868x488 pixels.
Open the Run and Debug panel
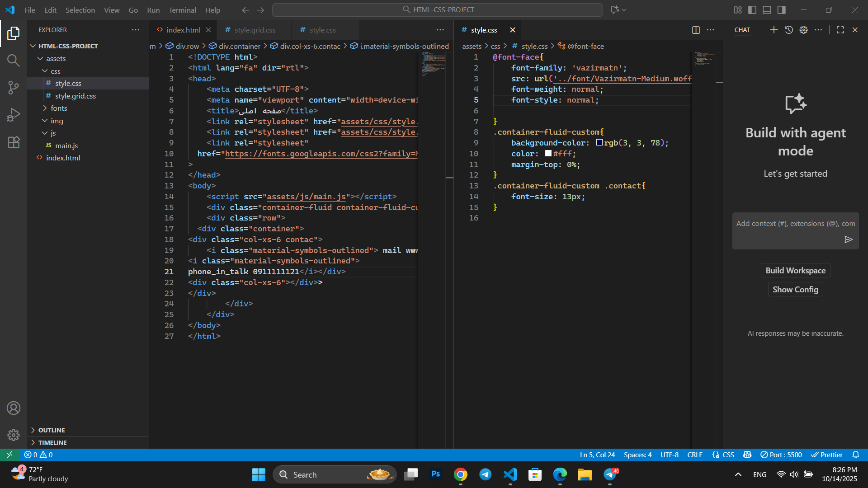point(14,115)
